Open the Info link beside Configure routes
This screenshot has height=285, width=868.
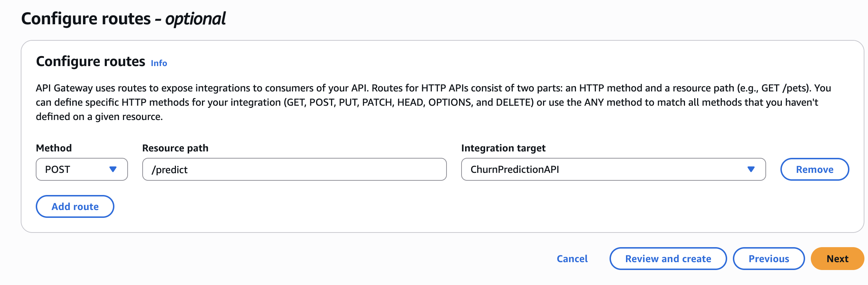coord(159,63)
